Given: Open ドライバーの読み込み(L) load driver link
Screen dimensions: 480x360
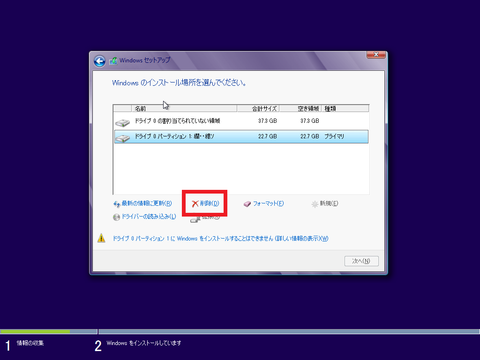Looking at the screenshot, I should click(x=149, y=217).
